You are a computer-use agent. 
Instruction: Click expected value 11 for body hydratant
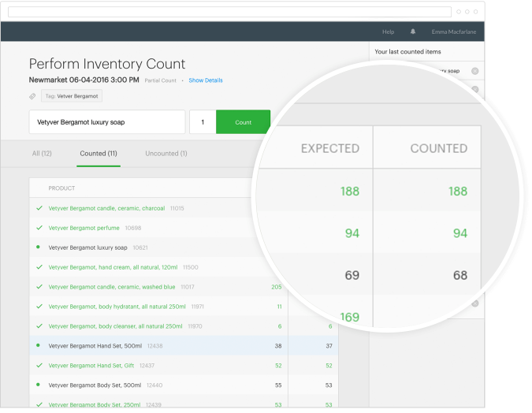click(x=280, y=307)
